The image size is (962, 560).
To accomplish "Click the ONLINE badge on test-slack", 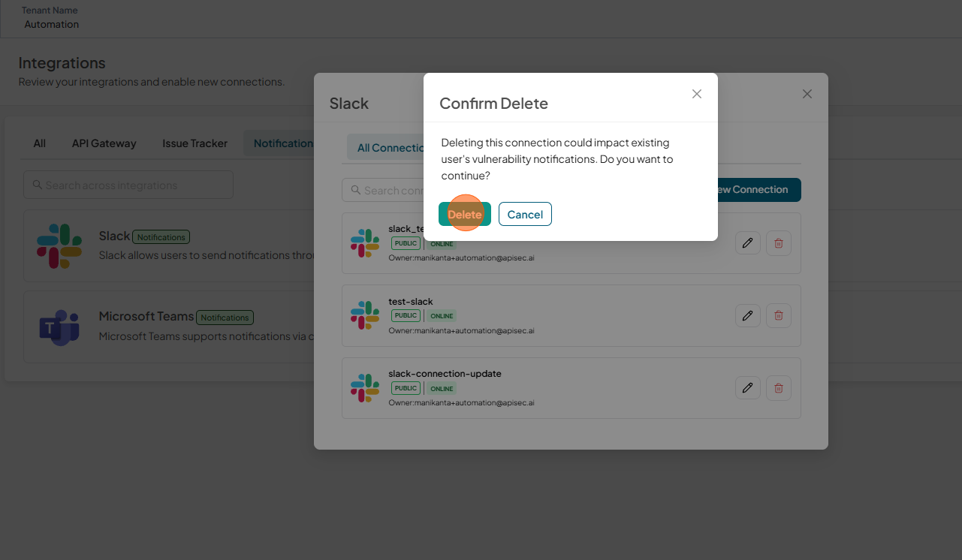I will (x=442, y=316).
